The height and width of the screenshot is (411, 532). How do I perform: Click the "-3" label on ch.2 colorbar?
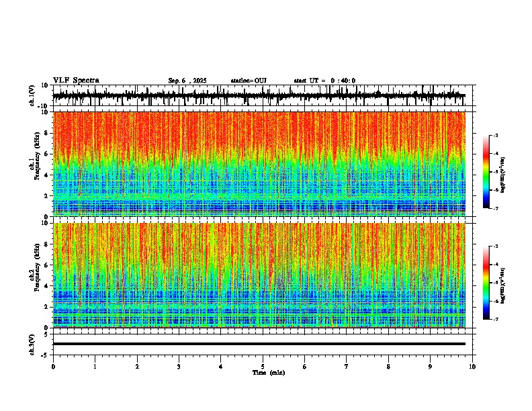pyautogui.click(x=496, y=246)
